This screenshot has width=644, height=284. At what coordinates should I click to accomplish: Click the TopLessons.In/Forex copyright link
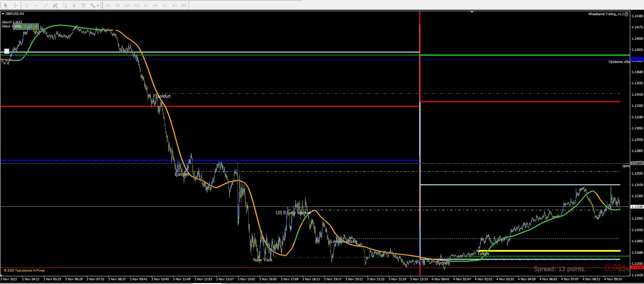[x=24, y=271]
